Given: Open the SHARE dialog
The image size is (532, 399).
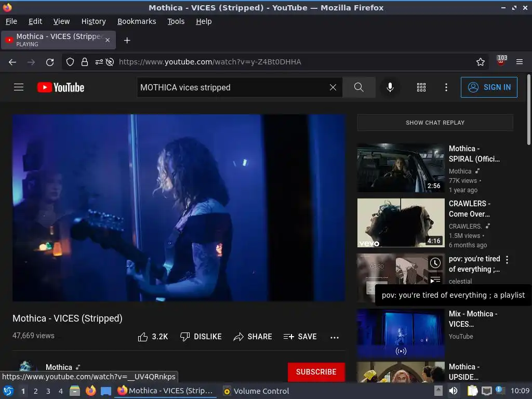Looking at the screenshot, I should (x=253, y=337).
